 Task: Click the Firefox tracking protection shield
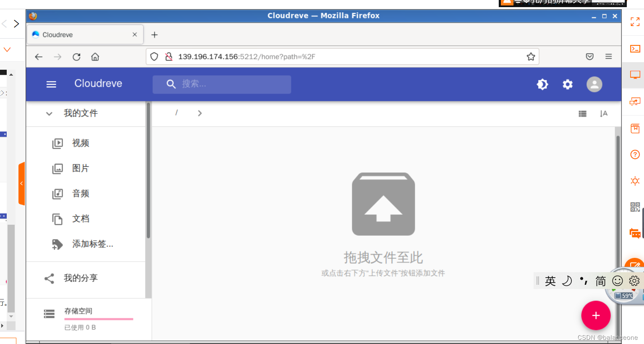tap(154, 57)
